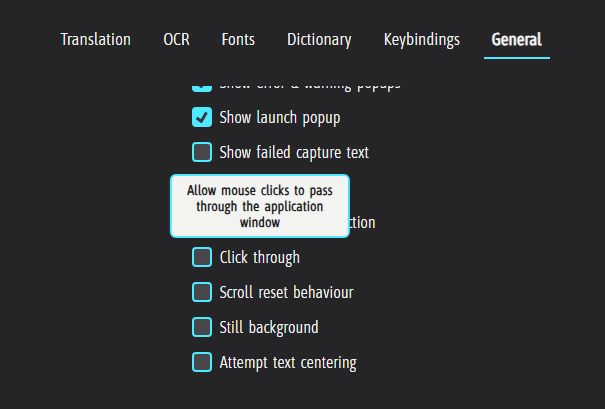The height and width of the screenshot is (409, 605).
Task: Click the "Click through" label text
Action: (x=259, y=257)
